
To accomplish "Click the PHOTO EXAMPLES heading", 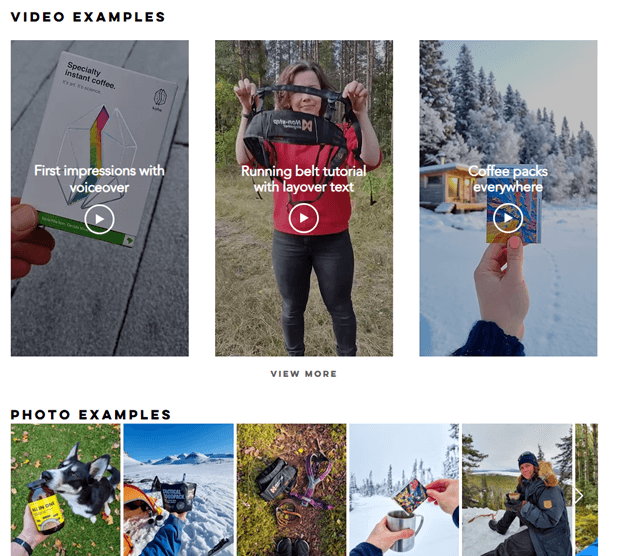I will (91, 414).
